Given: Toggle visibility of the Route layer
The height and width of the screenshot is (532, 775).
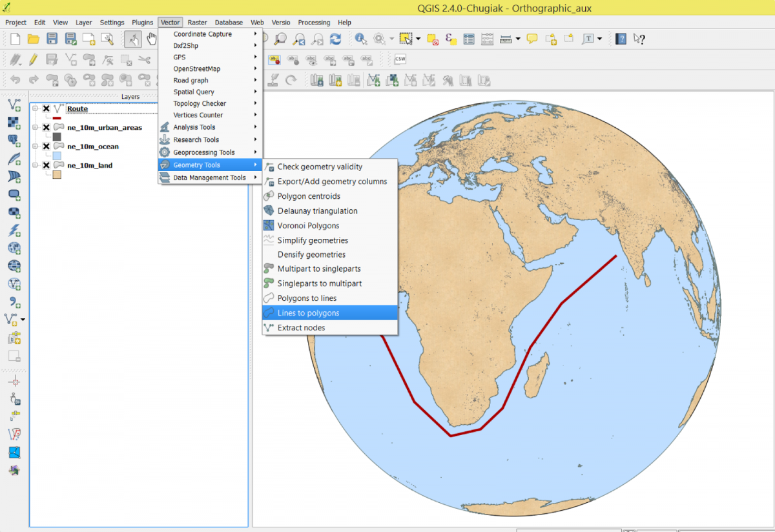Looking at the screenshot, I should [x=46, y=109].
